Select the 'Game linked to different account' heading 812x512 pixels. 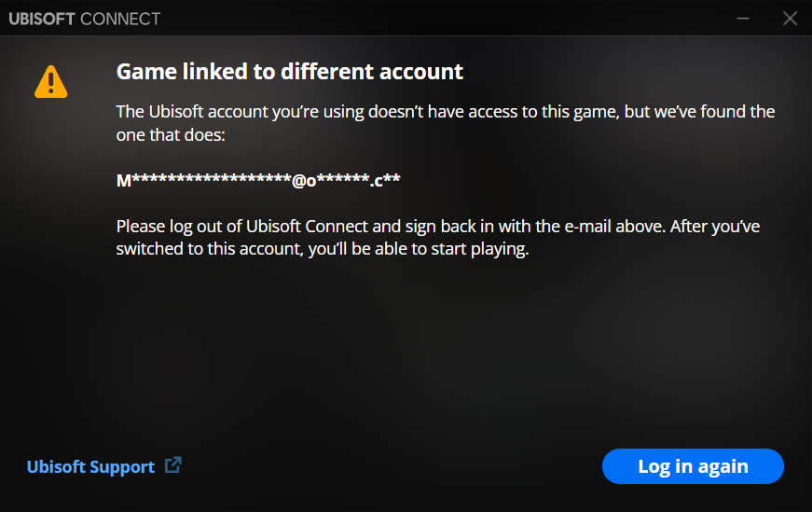[289, 71]
